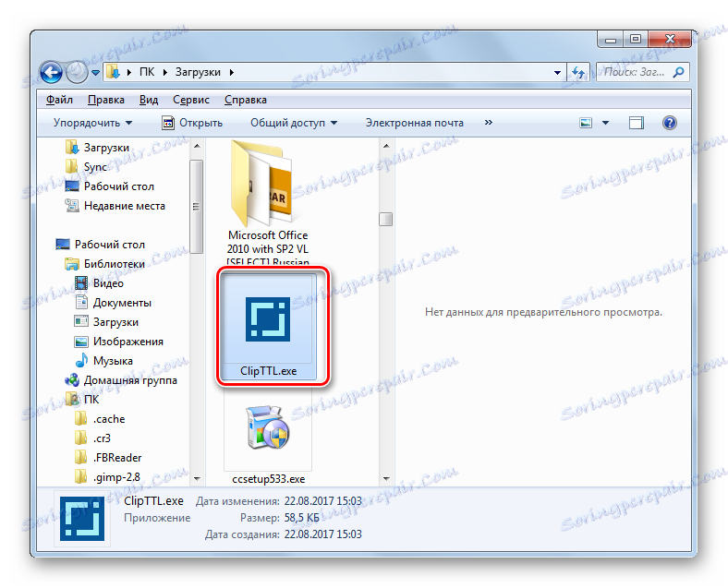Click the size value 58,5 КБ

point(302,518)
